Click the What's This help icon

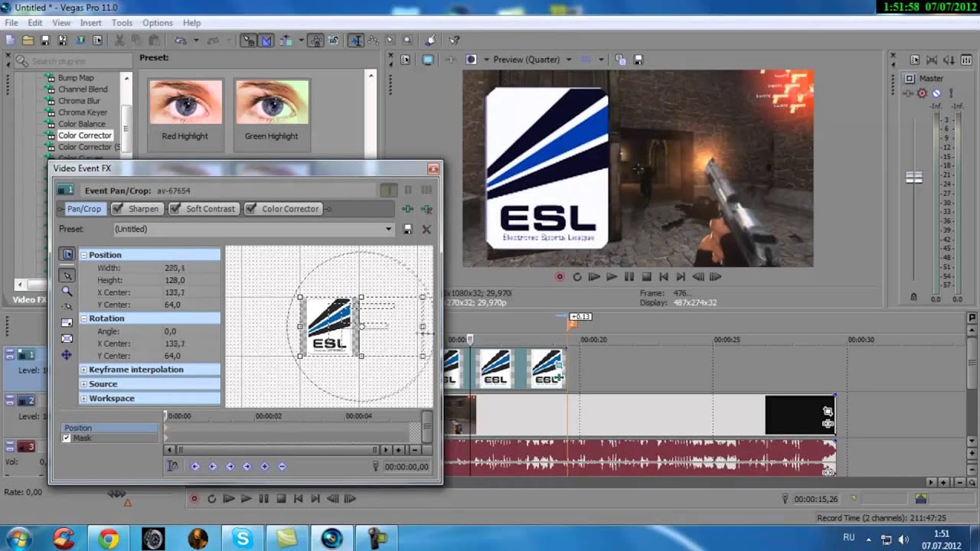tap(455, 41)
